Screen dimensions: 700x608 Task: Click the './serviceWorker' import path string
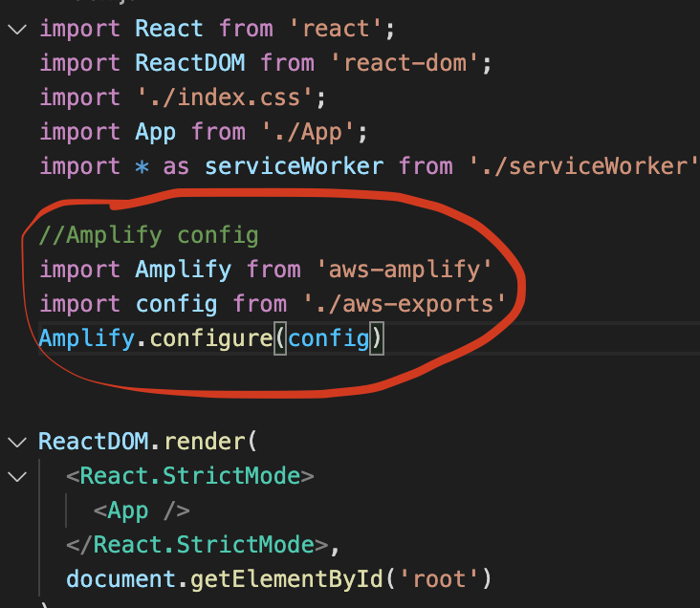pyautogui.click(x=584, y=166)
